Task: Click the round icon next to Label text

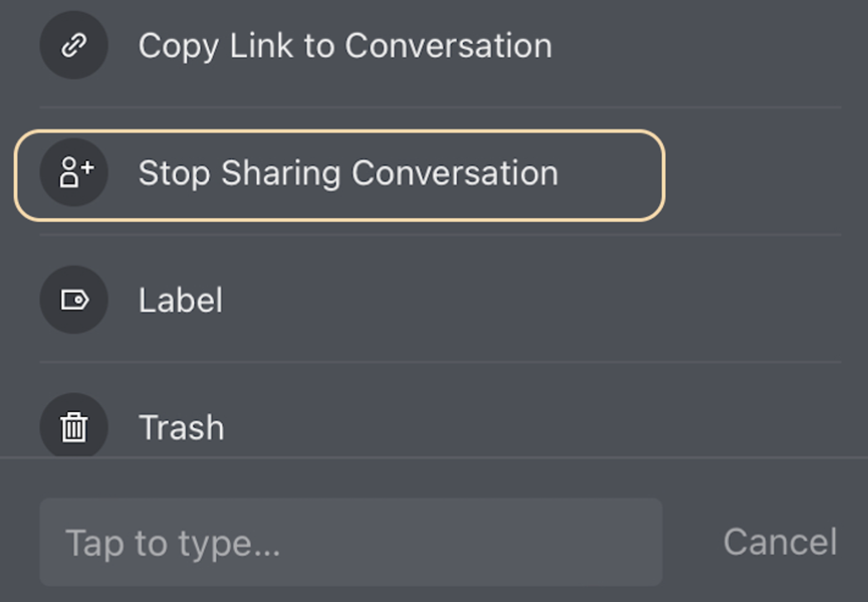Action: (74, 300)
